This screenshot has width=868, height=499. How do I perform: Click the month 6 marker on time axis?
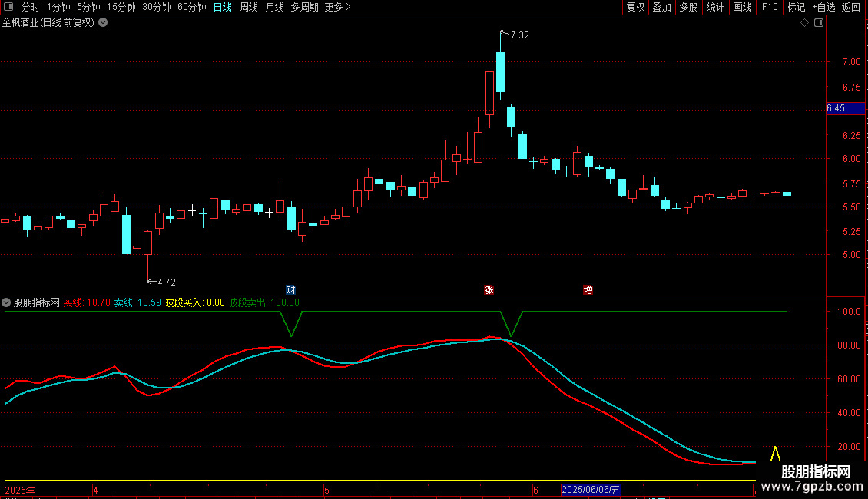click(x=535, y=491)
